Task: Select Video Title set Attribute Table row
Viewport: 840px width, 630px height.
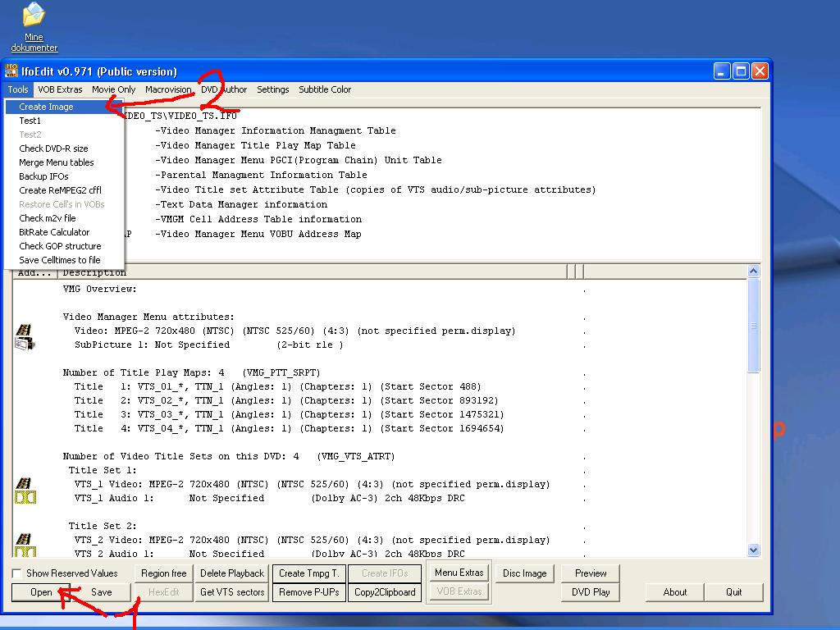Action: (x=376, y=189)
